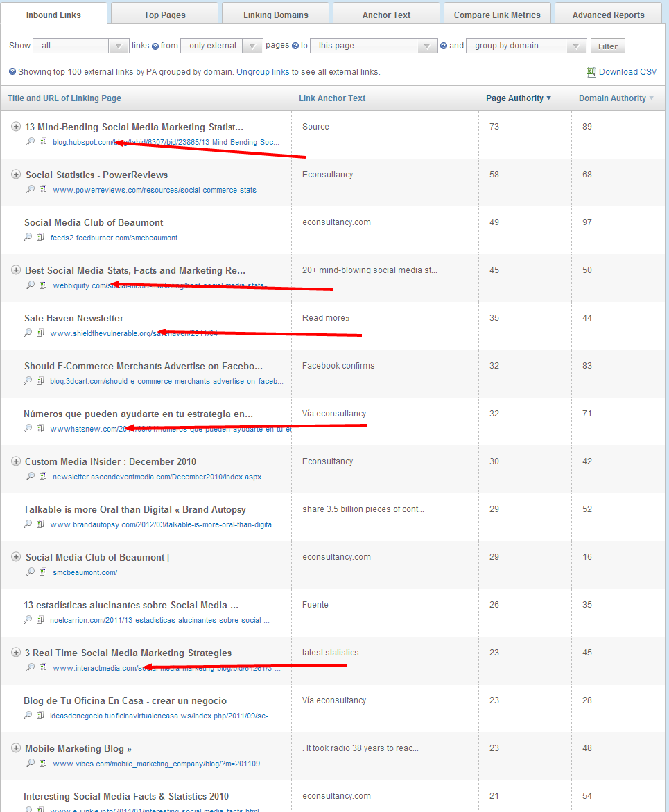Screen dimensions: 669x812
Task: Open the 'all' links type dropdown
Action: pos(80,46)
